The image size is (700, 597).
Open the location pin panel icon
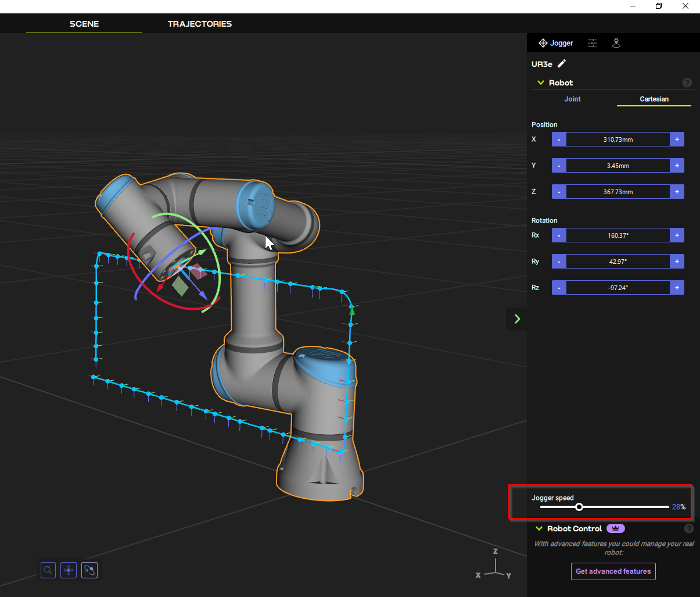click(x=616, y=42)
